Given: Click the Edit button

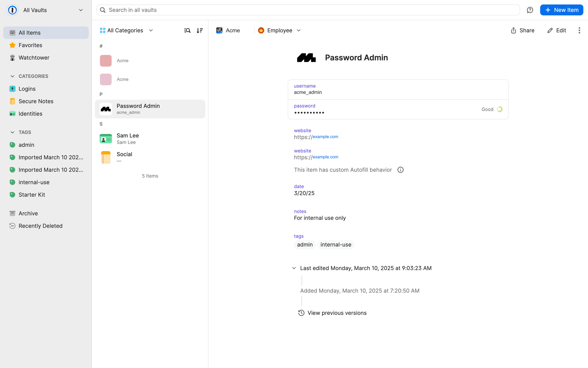Looking at the screenshot, I should [x=557, y=30].
